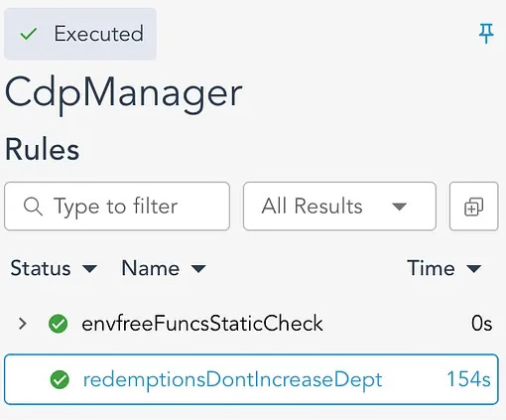Screen dimensions: 506x420
Task: Click the Executed status badge
Action: click(80, 34)
